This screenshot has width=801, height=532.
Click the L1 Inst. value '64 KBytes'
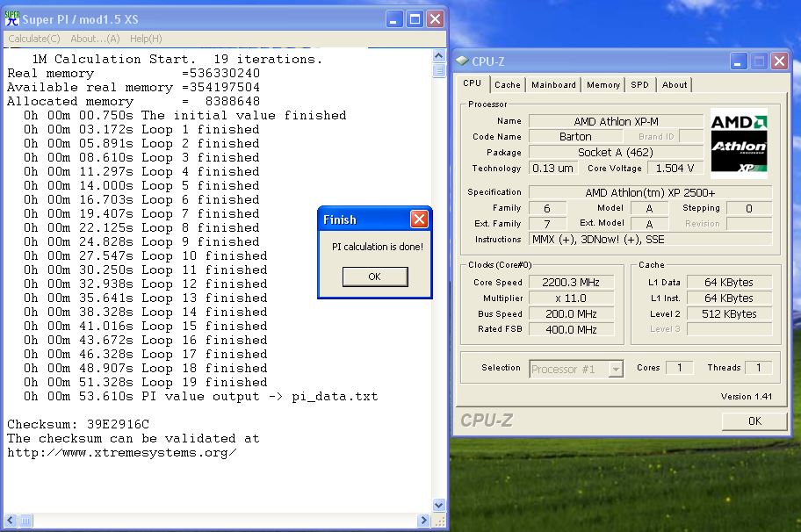point(729,298)
